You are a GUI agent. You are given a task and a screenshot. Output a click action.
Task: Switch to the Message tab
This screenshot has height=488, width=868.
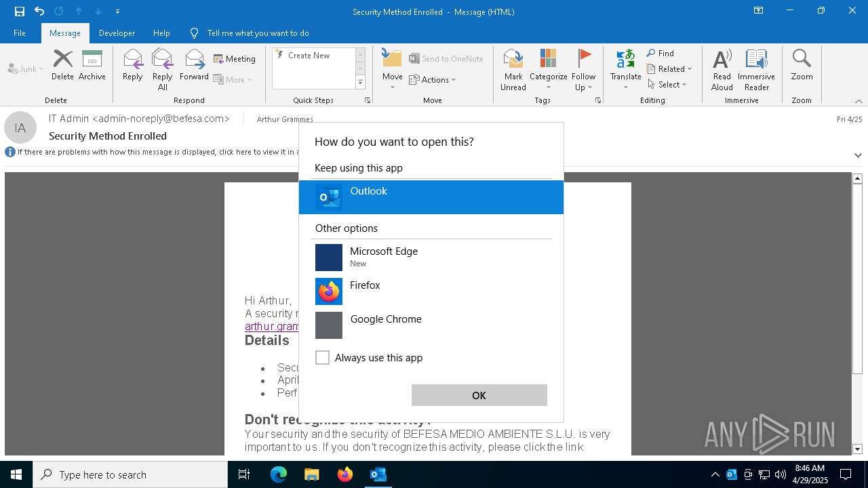click(x=65, y=33)
